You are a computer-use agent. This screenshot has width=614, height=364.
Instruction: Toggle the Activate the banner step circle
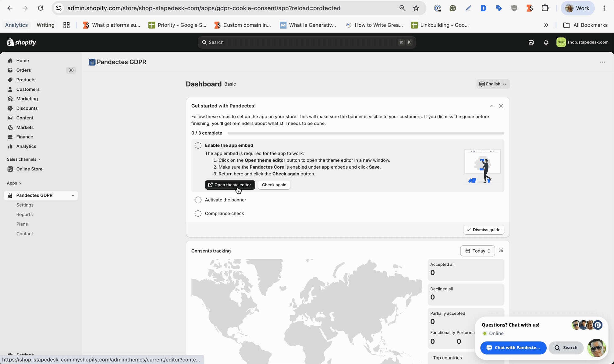pyautogui.click(x=198, y=200)
